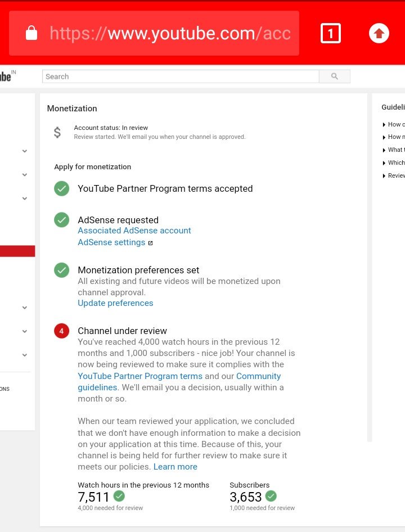
Task: Tap the lock icon in address bar
Action: point(31,33)
